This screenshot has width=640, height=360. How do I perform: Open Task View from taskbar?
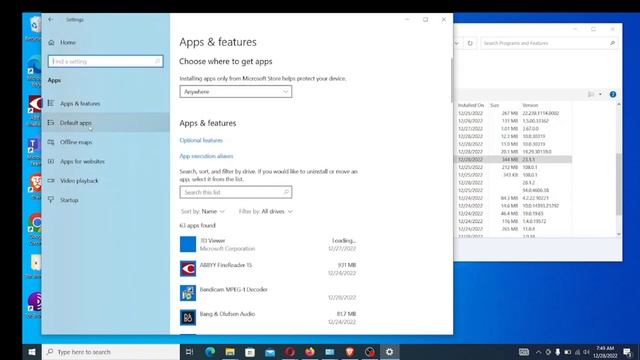coord(189,352)
